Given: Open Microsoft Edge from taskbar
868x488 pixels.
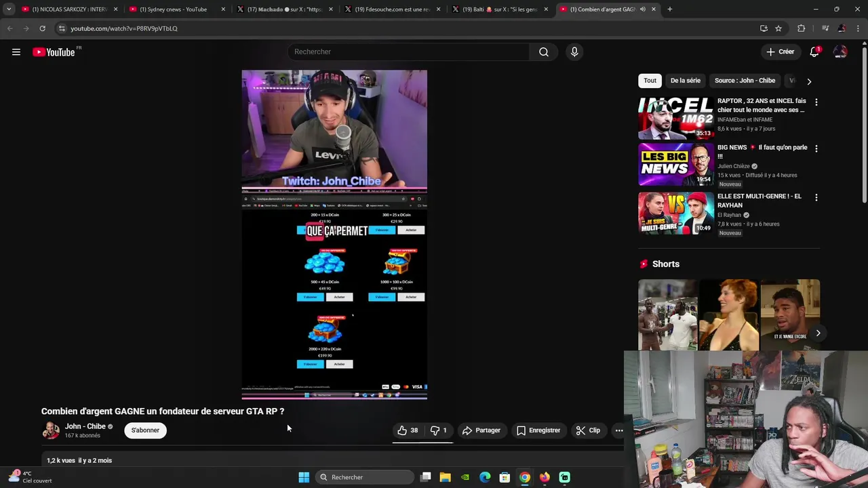Looking at the screenshot, I should [485, 477].
